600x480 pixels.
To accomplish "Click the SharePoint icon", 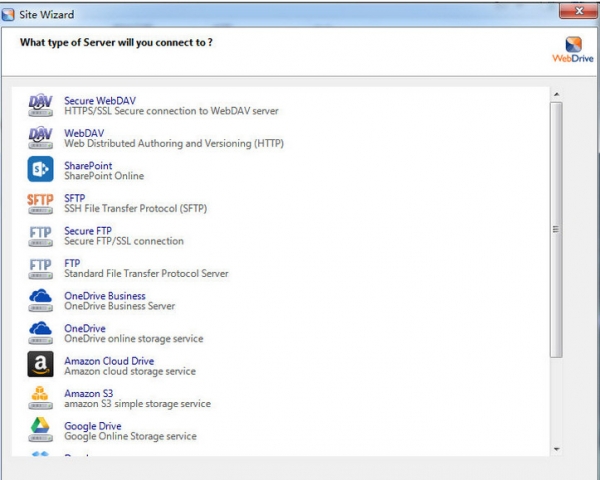I will [x=40, y=169].
